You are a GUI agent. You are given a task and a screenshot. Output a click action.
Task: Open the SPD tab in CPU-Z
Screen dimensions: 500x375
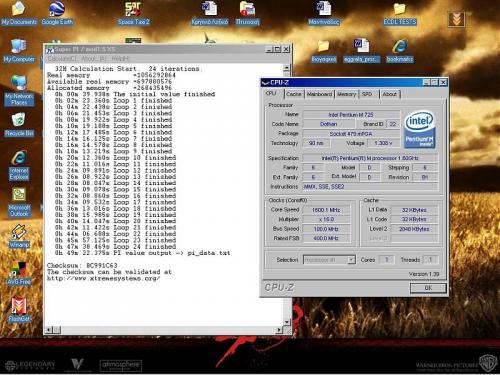tap(367, 94)
